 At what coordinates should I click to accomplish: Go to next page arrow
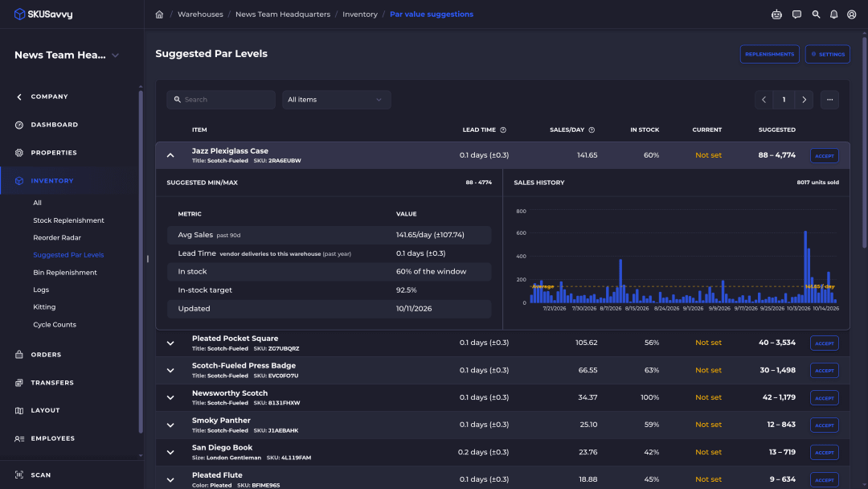[x=804, y=100]
